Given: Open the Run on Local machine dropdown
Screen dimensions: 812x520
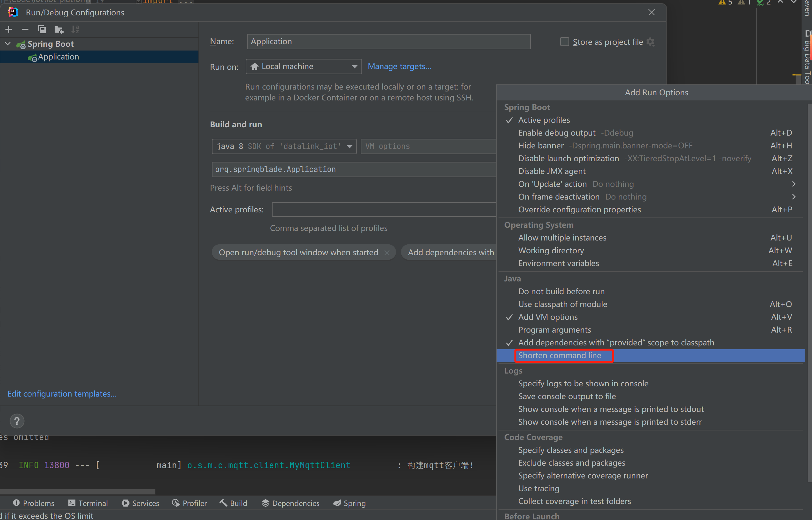Looking at the screenshot, I should pos(304,67).
